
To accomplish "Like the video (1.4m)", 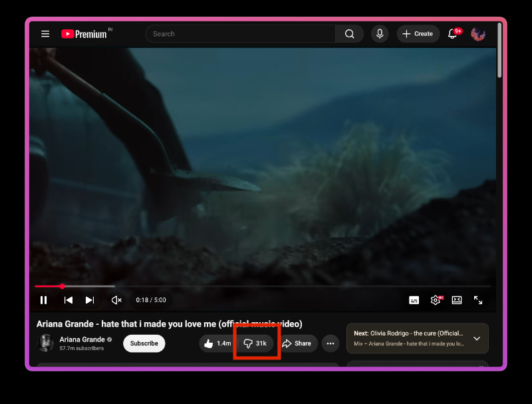I will coord(218,343).
